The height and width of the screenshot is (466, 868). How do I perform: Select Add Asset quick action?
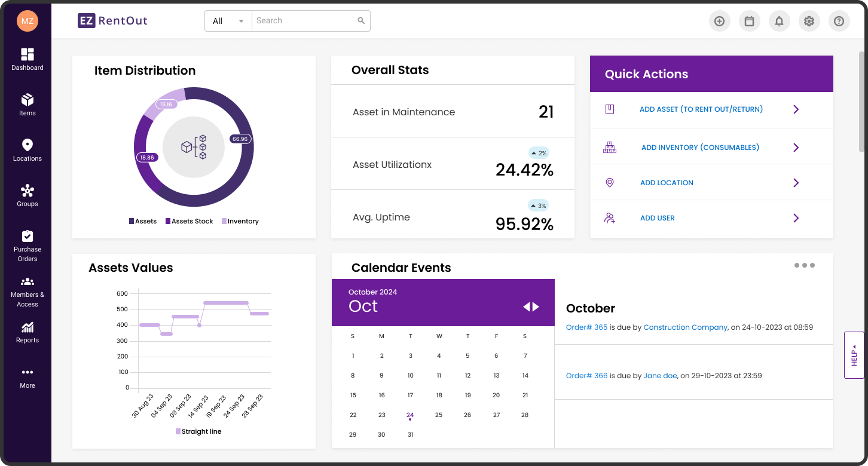point(701,109)
